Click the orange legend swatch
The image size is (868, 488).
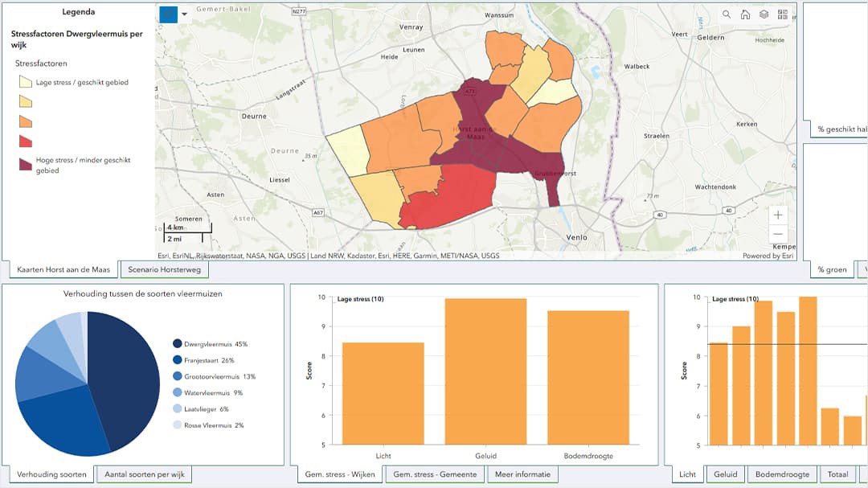(x=26, y=121)
